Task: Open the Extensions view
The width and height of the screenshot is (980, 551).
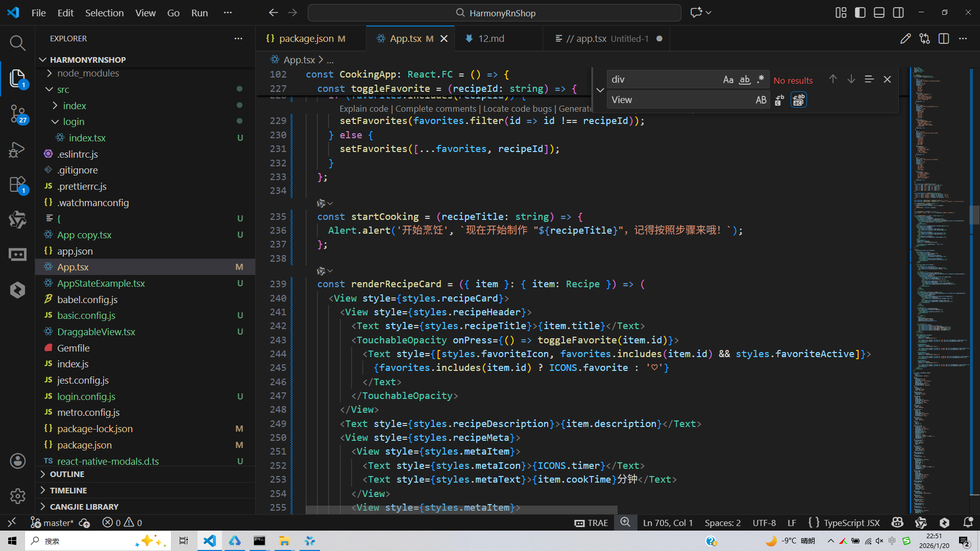Action: coord(17,184)
